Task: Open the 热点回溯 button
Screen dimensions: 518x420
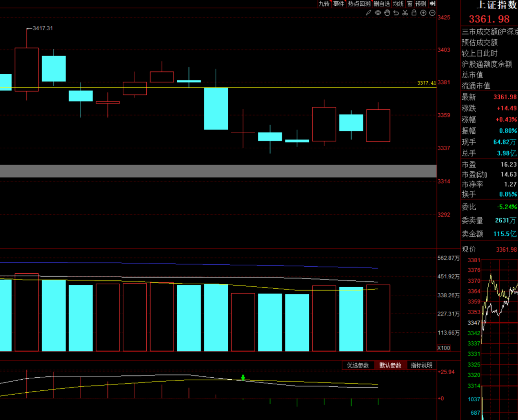Action: 359,4
